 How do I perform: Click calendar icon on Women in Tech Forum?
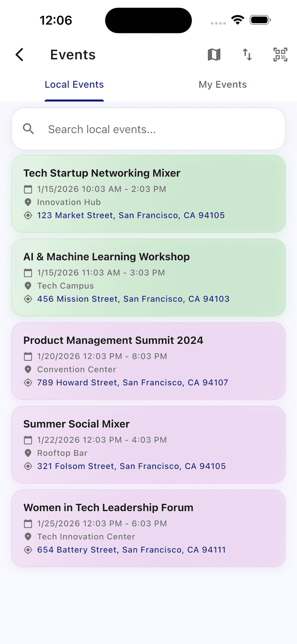pos(28,523)
